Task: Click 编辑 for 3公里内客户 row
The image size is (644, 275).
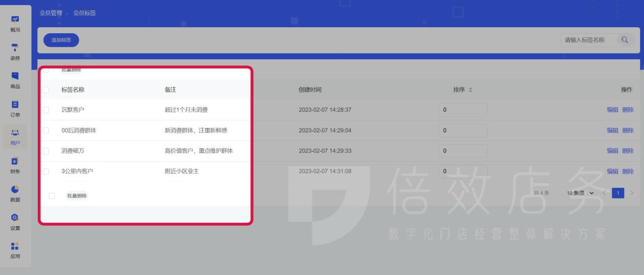Action: pos(612,171)
